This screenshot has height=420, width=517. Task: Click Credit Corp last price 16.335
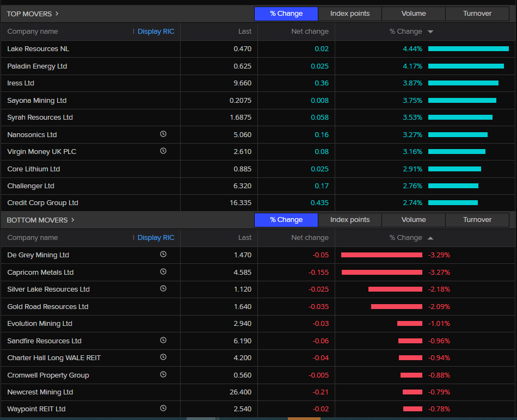coord(241,203)
